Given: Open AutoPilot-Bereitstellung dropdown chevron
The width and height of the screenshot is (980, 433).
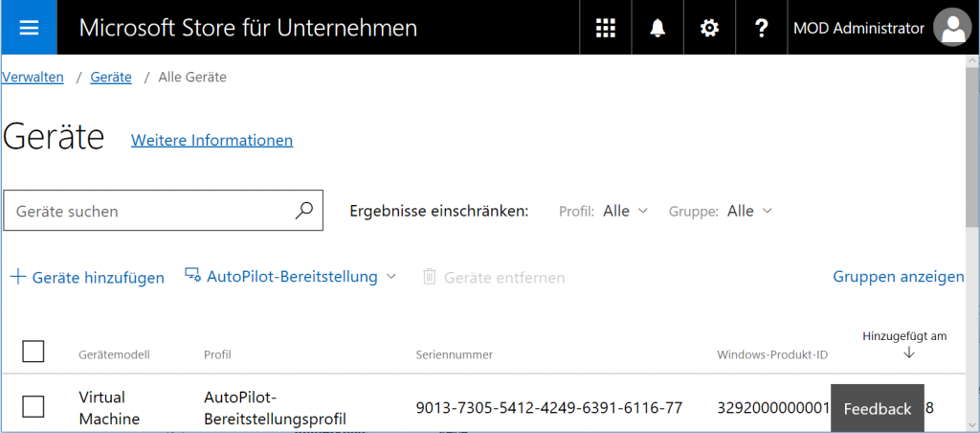Looking at the screenshot, I should tap(391, 277).
